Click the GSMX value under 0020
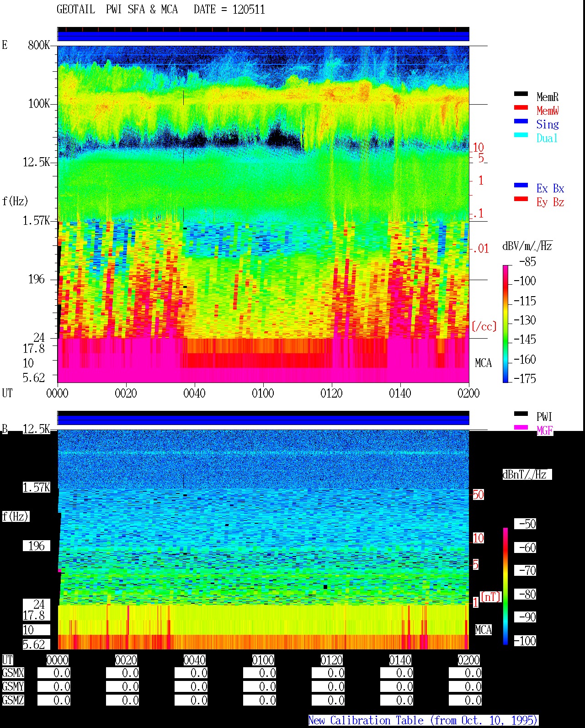 point(122,673)
